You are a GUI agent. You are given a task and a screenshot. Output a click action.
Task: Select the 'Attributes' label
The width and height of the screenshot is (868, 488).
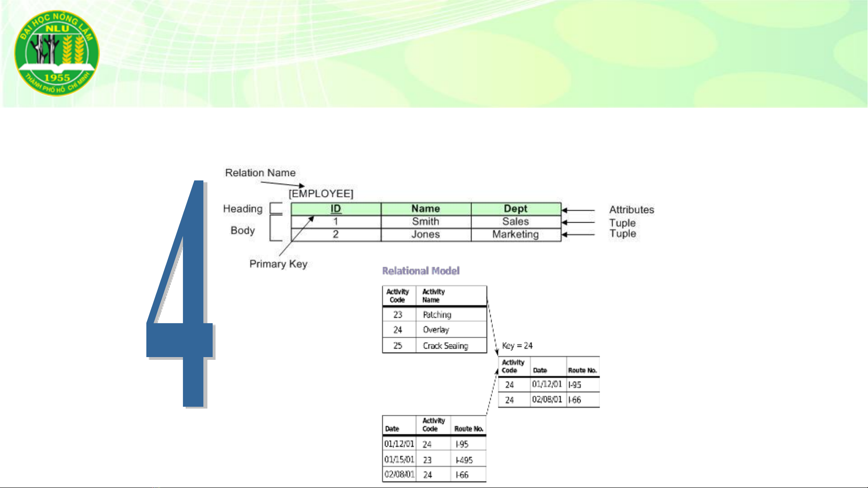click(x=632, y=210)
